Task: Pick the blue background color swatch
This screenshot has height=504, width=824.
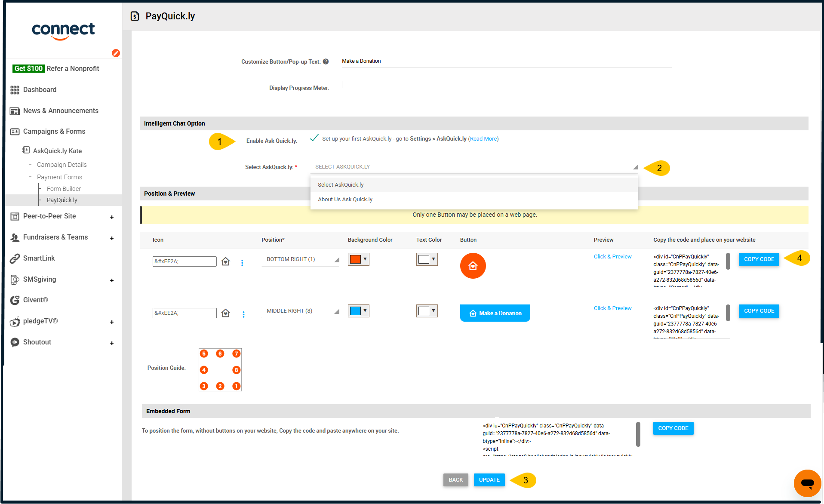Action: (355, 311)
